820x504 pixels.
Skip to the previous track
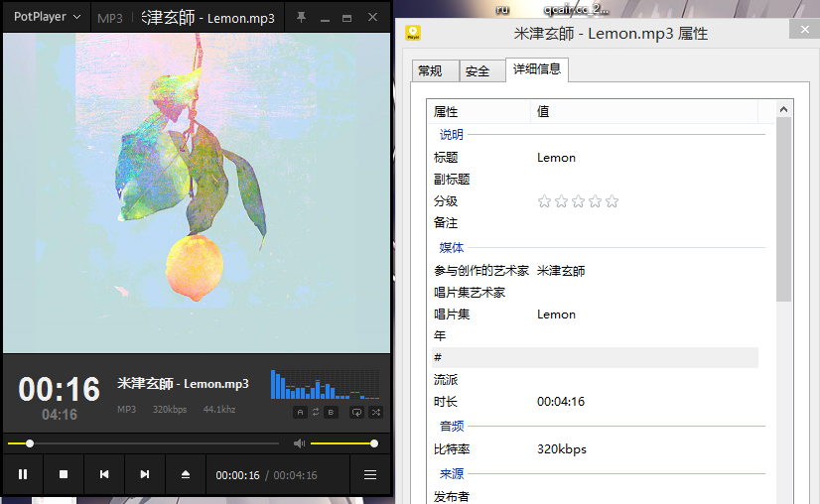[104, 475]
